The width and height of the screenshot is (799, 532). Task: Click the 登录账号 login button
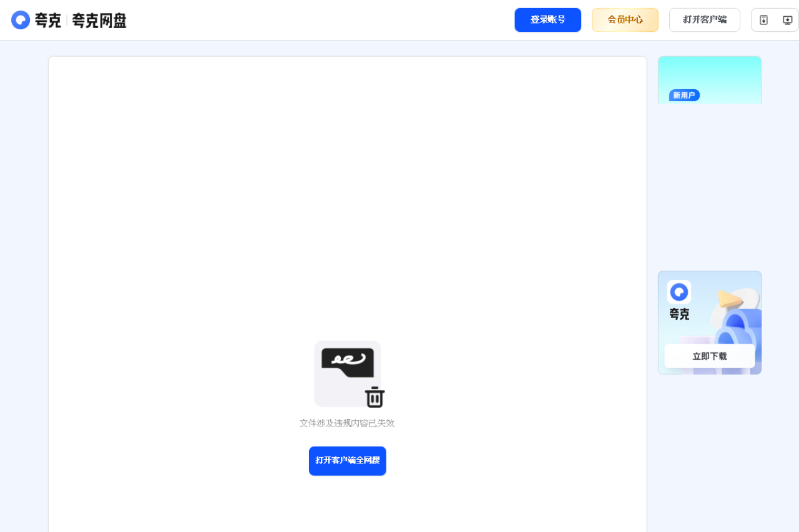tap(547, 20)
